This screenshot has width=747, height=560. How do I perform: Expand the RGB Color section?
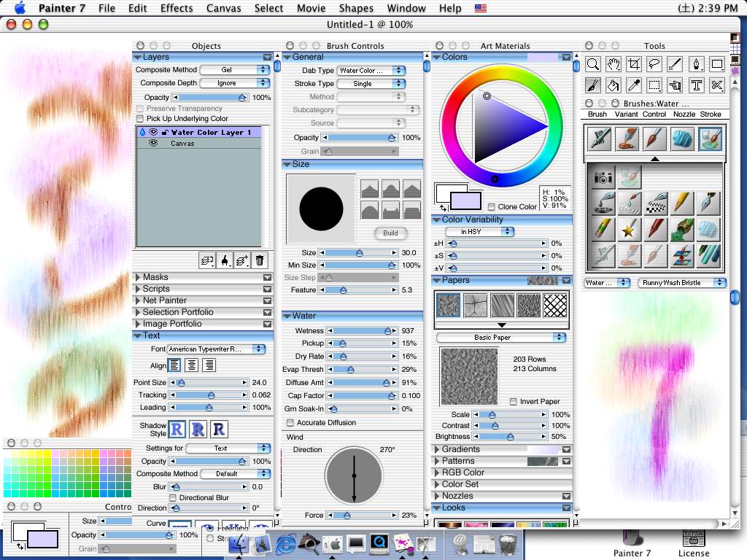click(436, 472)
